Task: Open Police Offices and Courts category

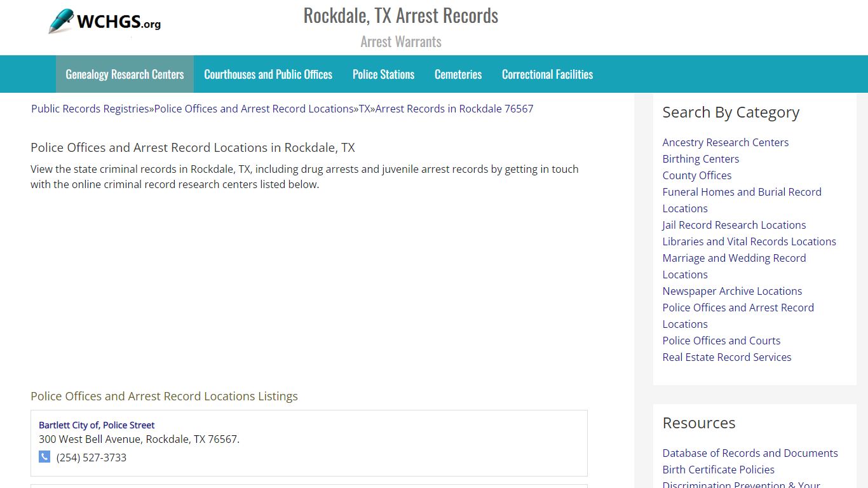Action: (x=721, y=341)
